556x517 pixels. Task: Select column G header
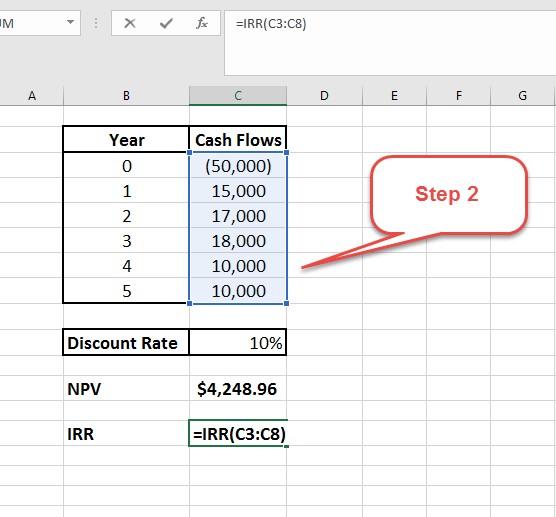[x=522, y=95]
